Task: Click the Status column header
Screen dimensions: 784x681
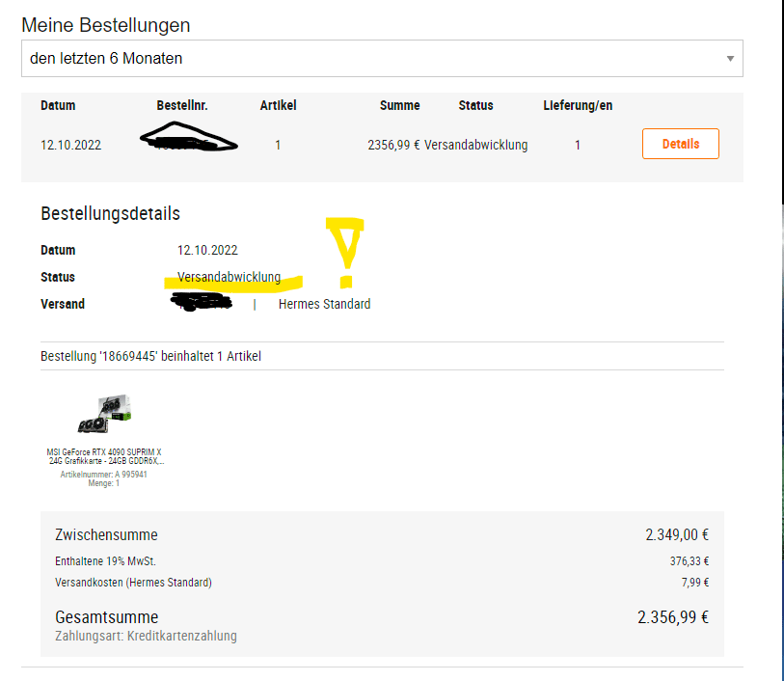Action: click(x=475, y=105)
